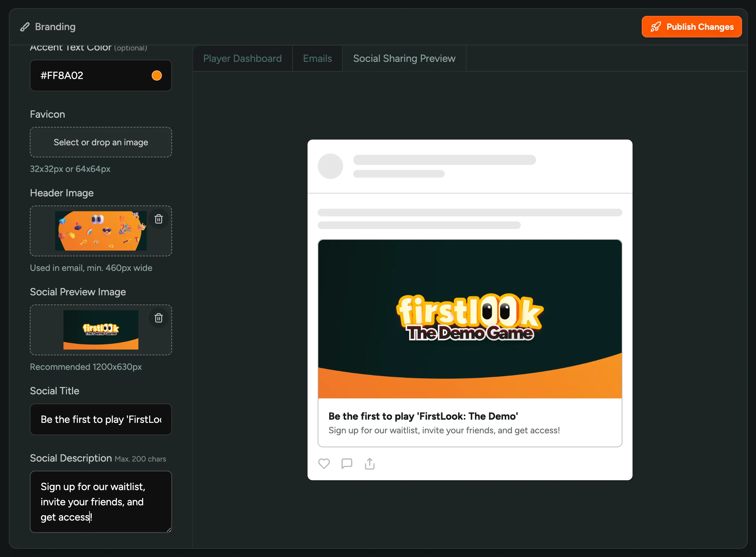The height and width of the screenshot is (557, 756).
Task: Click the Social Description text area
Action: tap(101, 502)
